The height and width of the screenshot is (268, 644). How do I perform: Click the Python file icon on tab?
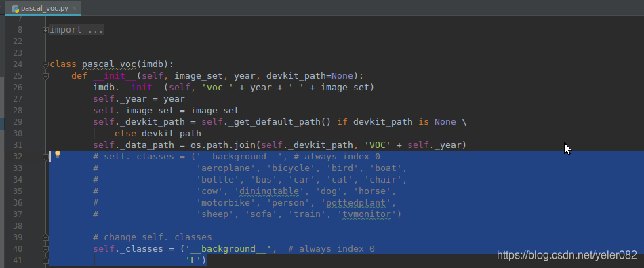point(16,8)
